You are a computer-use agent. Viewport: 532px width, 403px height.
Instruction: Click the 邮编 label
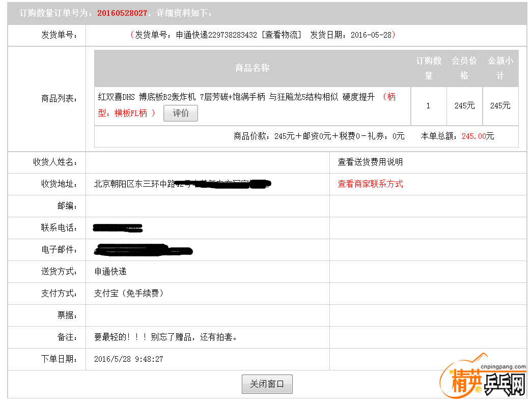tap(67, 206)
